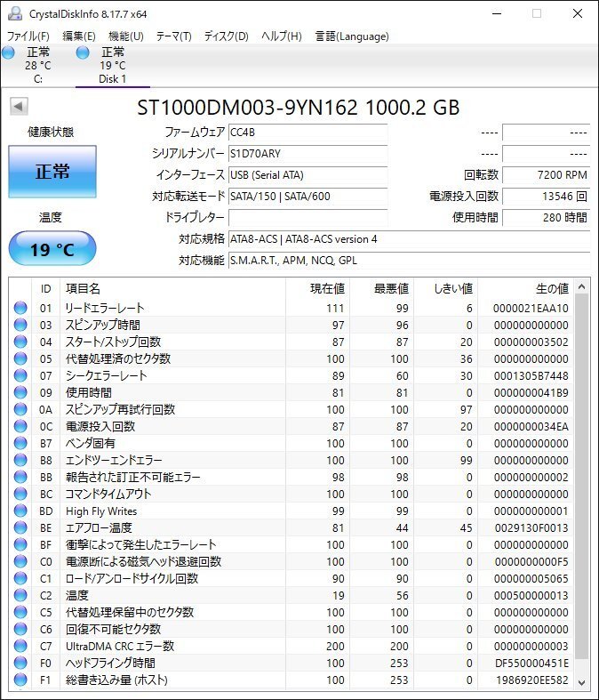The width and height of the screenshot is (599, 700).
Task: Select the 総書き込み量 (ホスト) row
Action: point(292,680)
